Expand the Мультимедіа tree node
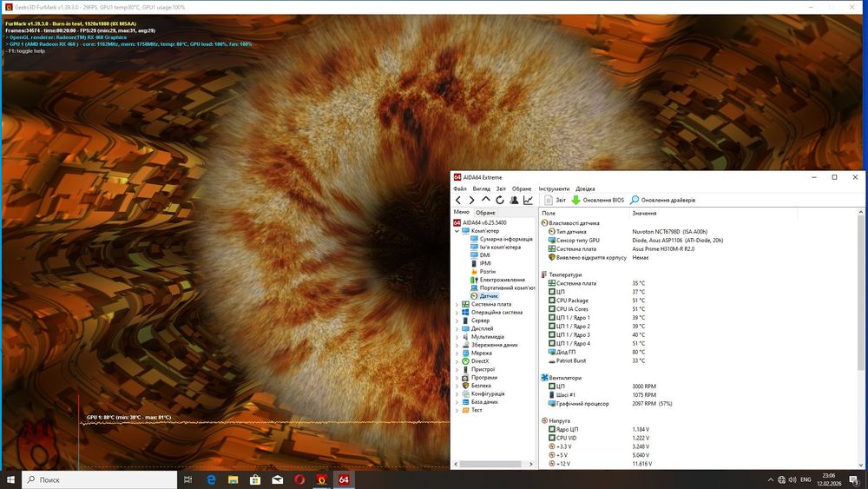The height and width of the screenshot is (489, 868). coord(457,337)
